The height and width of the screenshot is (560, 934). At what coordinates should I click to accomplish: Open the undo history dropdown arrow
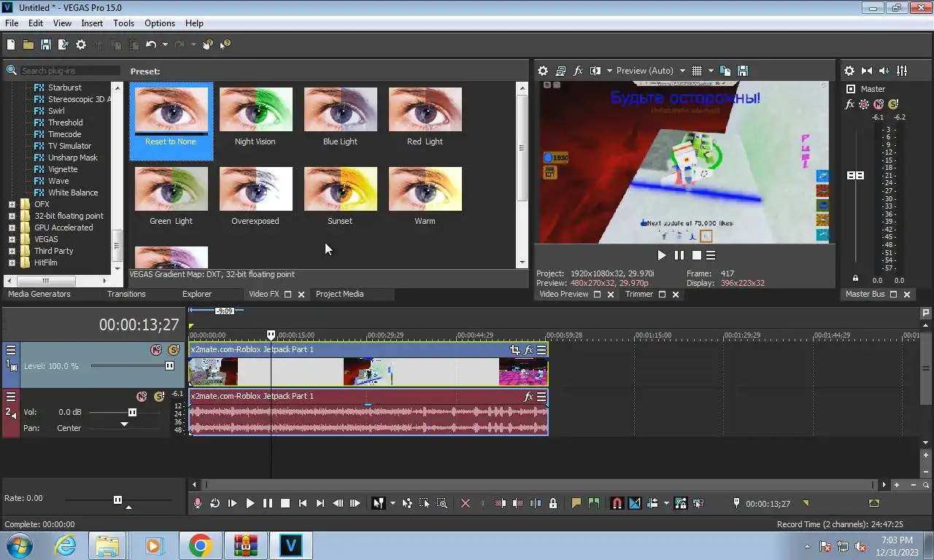[165, 44]
